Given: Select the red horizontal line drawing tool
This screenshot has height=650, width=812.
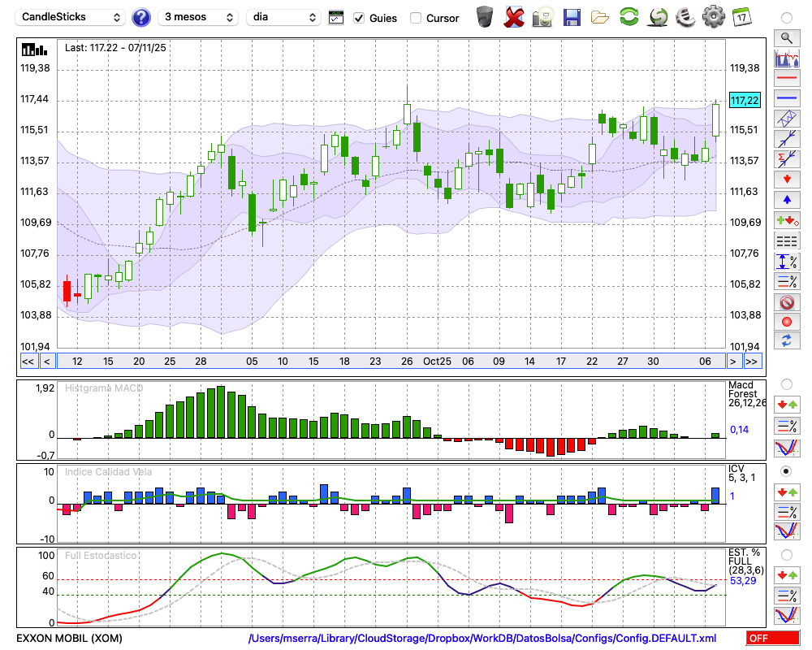Looking at the screenshot, I should 786,79.
